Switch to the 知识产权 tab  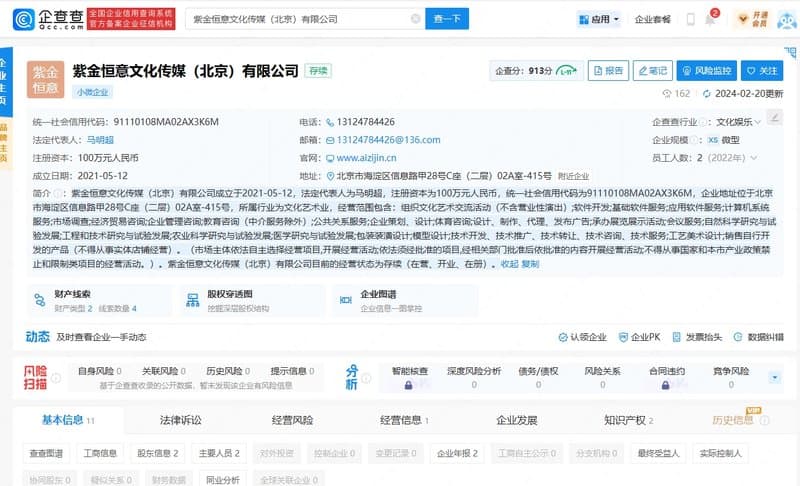[x=629, y=420]
